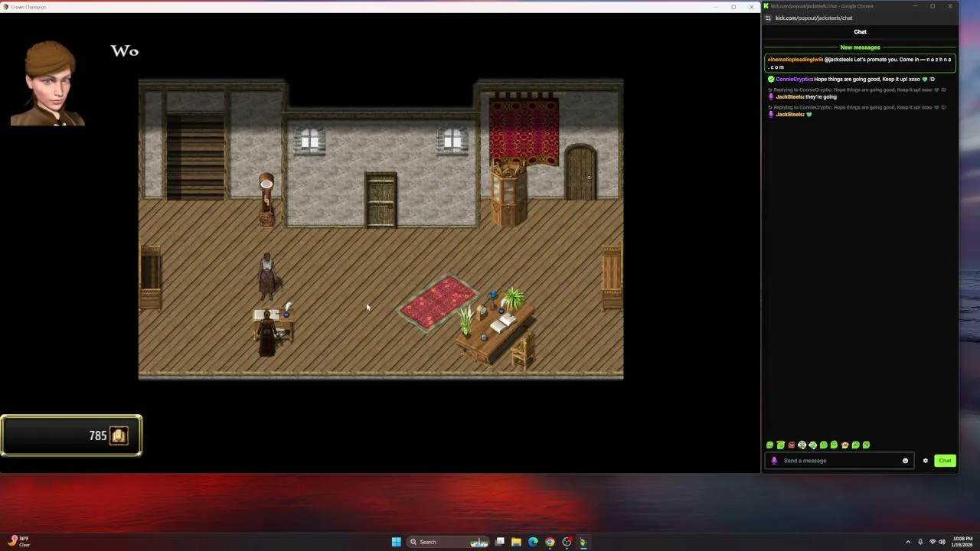980x551 pixels.
Task: Open the Windows Start menu
Action: 396,542
